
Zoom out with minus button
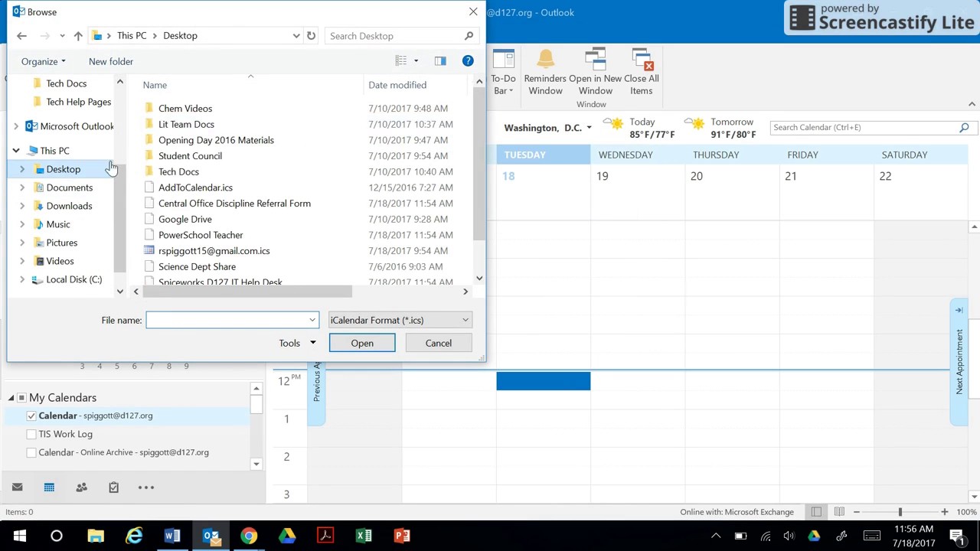pyautogui.click(x=856, y=512)
